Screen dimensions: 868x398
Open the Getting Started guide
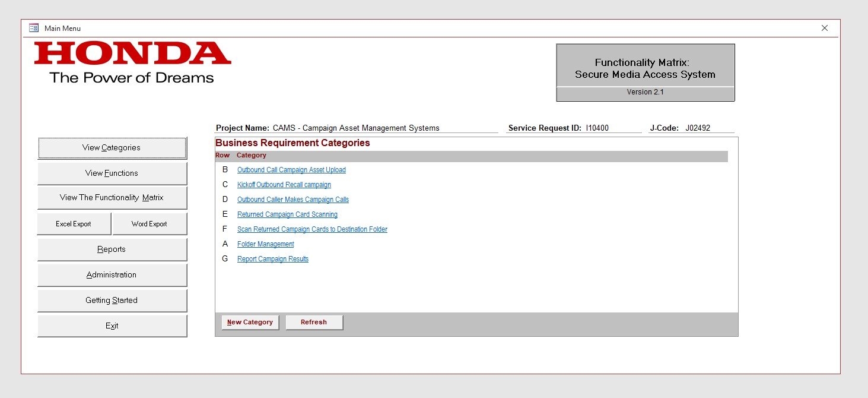[112, 301]
